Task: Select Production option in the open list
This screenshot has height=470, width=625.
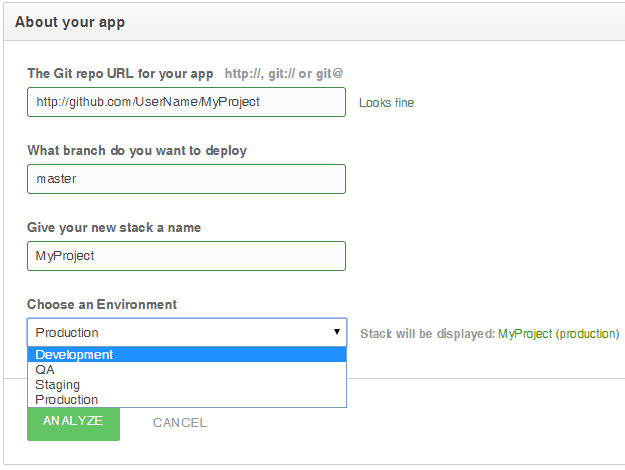Action: (x=187, y=399)
